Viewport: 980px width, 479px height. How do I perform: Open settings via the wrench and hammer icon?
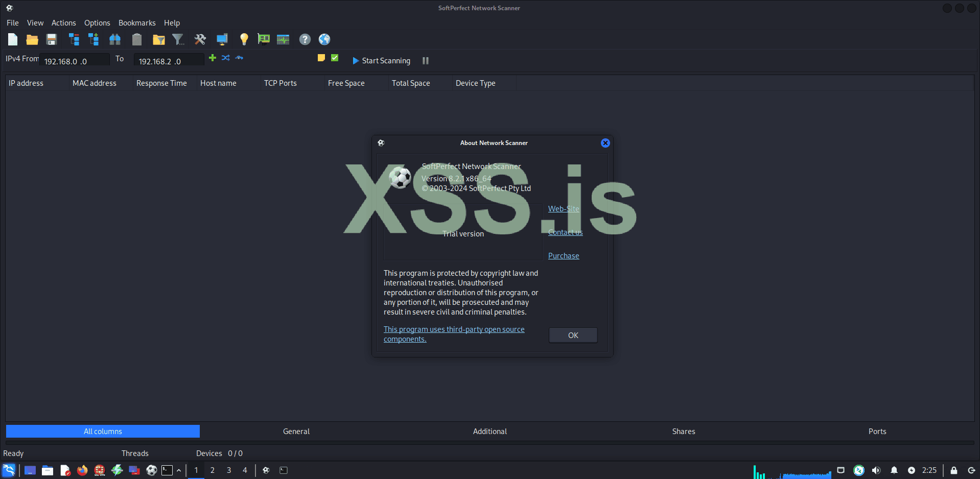pos(200,39)
